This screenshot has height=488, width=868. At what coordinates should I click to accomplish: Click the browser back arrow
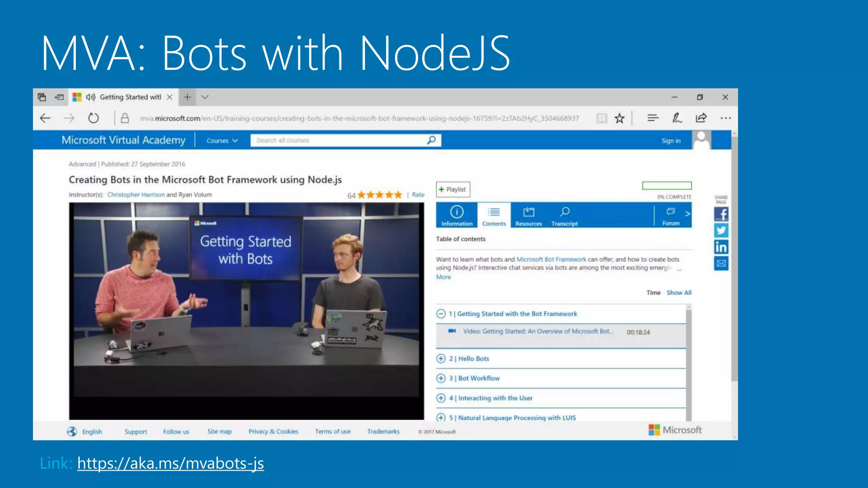pyautogui.click(x=45, y=118)
